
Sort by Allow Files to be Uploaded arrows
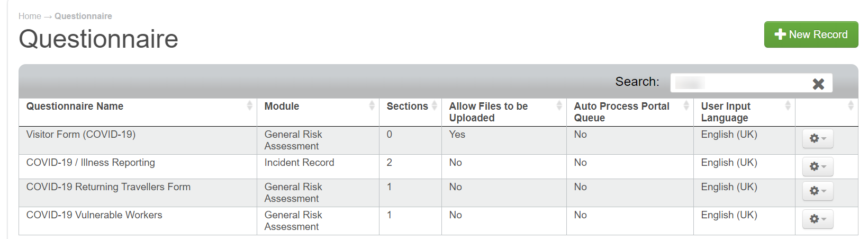tap(559, 106)
